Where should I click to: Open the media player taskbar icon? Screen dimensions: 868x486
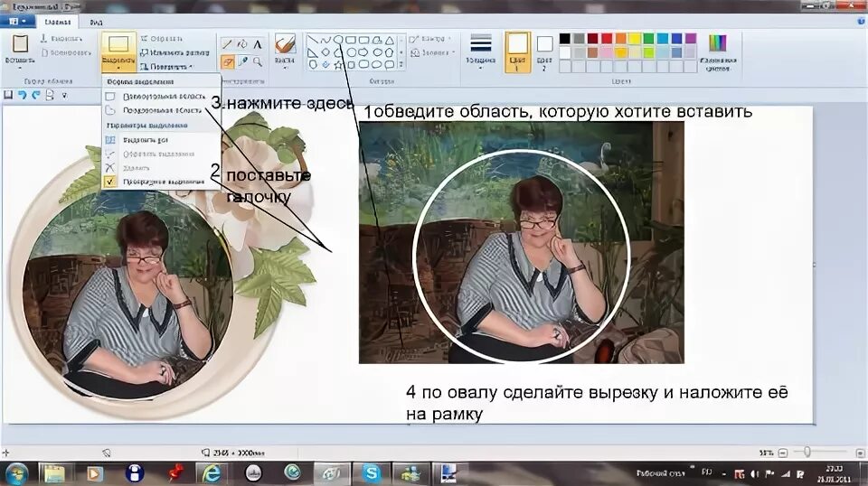click(95, 473)
